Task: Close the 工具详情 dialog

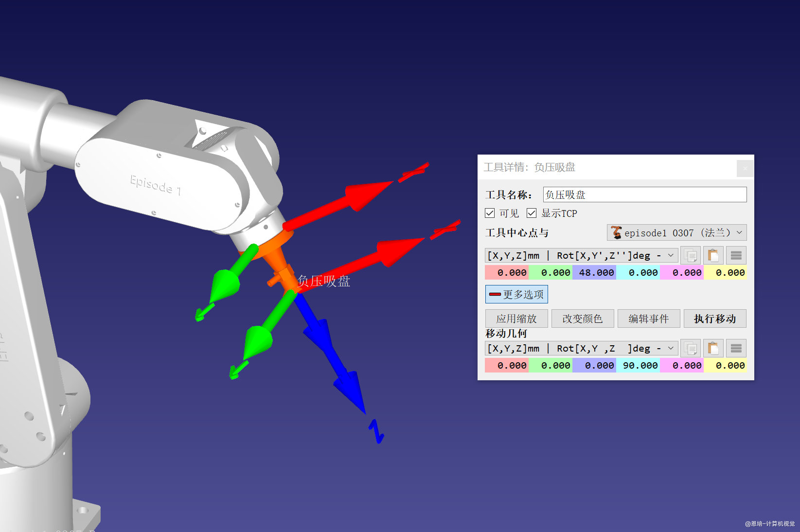Action: (x=745, y=168)
